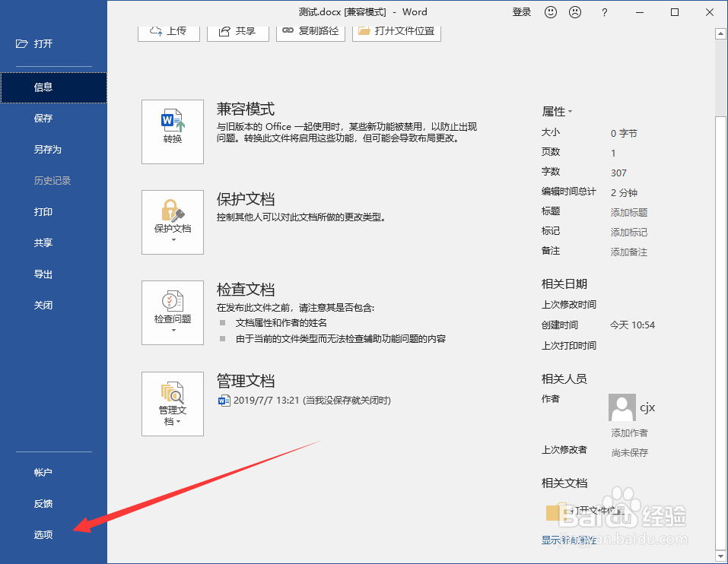
Task: Open the Protect Document (保护文档) lock button
Action: tap(173, 222)
